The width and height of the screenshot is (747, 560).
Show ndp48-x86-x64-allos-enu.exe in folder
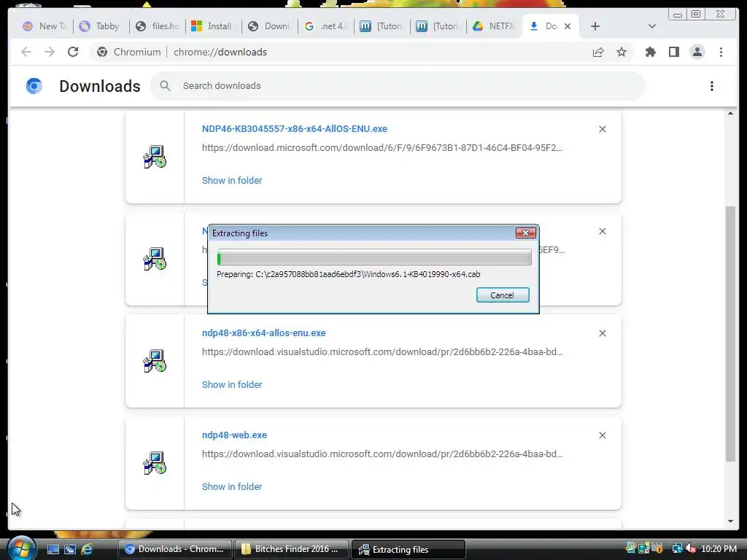(232, 385)
